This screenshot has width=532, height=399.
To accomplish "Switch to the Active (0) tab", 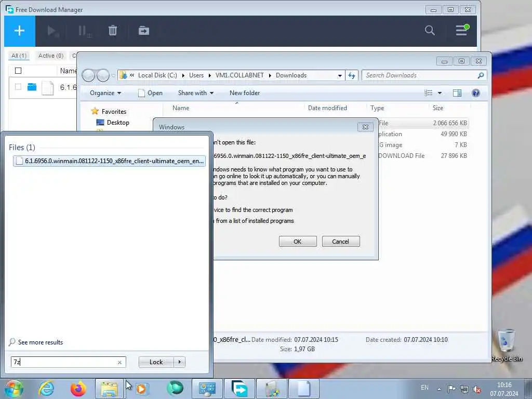I will click(51, 56).
